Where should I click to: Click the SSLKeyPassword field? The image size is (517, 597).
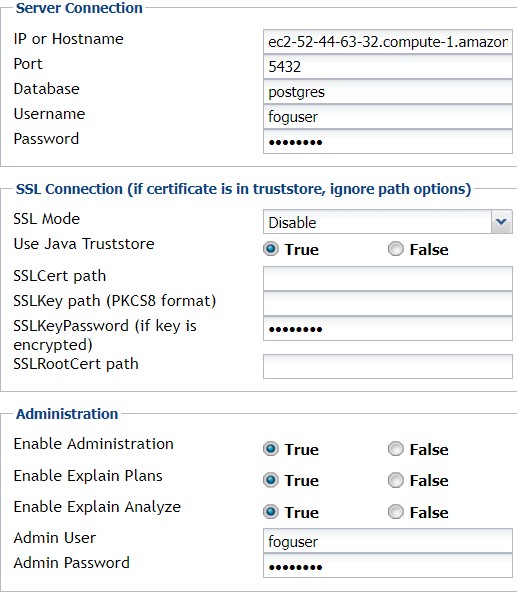pos(388,329)
